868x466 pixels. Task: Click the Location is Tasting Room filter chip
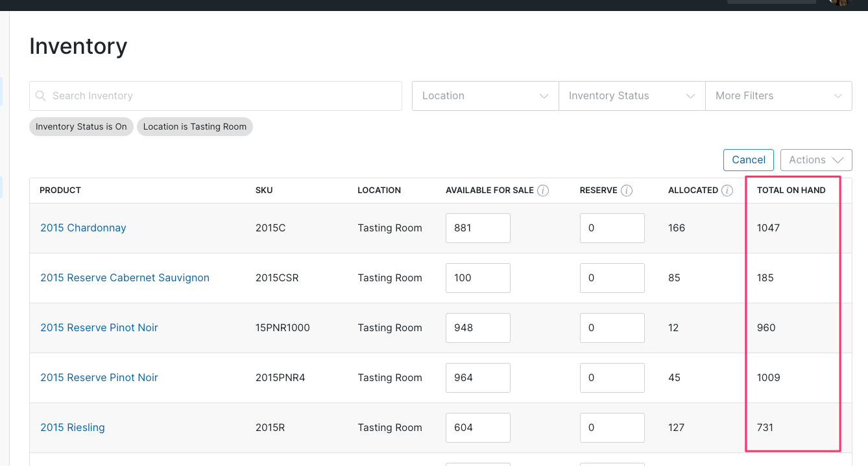[195, 126]
